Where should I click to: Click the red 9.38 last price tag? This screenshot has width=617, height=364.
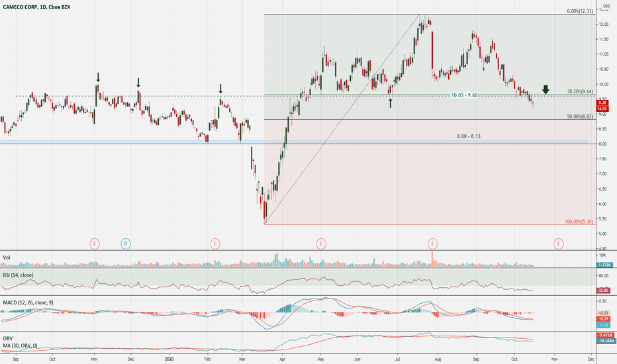pyautogui.click(x=602, y=103)
